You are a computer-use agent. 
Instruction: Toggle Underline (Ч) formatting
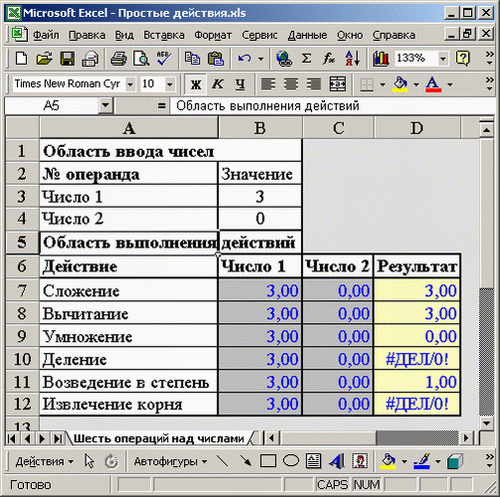click(240, 84)
